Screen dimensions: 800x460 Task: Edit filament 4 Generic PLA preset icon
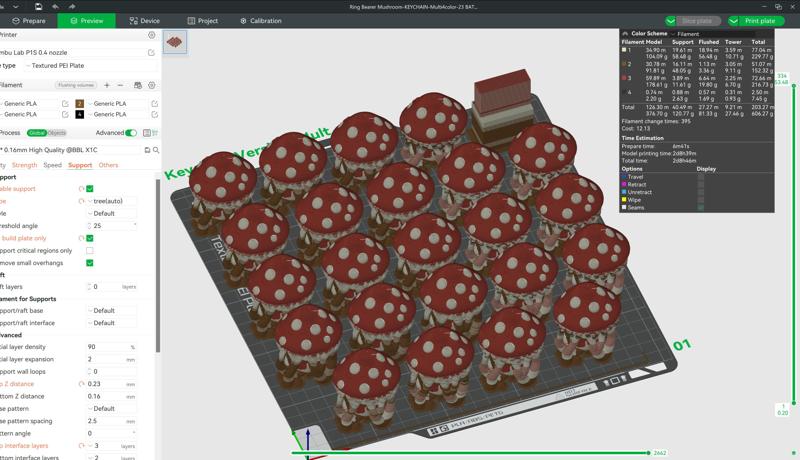click(155, 114)
